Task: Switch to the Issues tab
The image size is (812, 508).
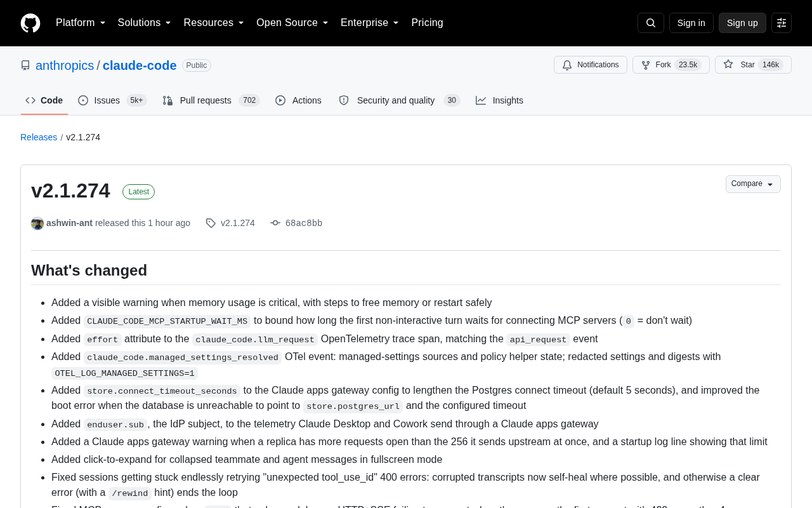Action: (x=112, y=100)
